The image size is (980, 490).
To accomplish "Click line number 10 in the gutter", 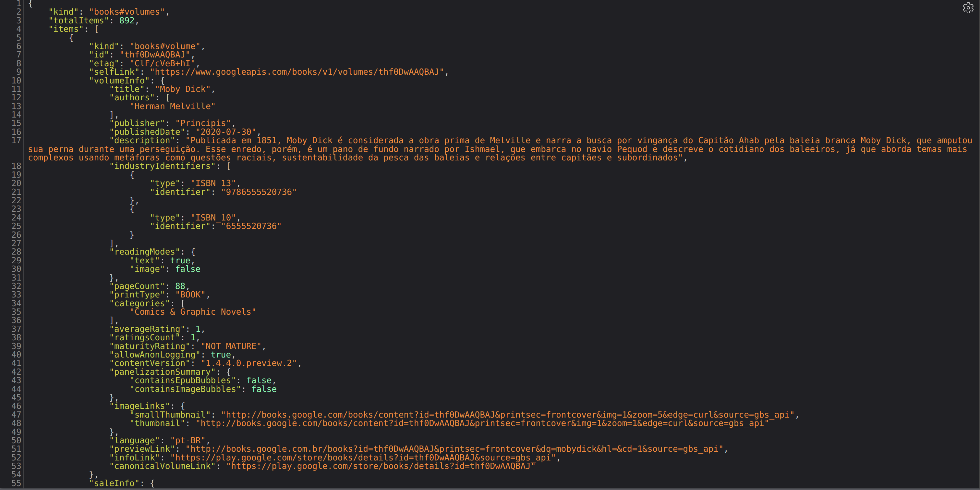I will pyautogui.click(x=16, y=81).
